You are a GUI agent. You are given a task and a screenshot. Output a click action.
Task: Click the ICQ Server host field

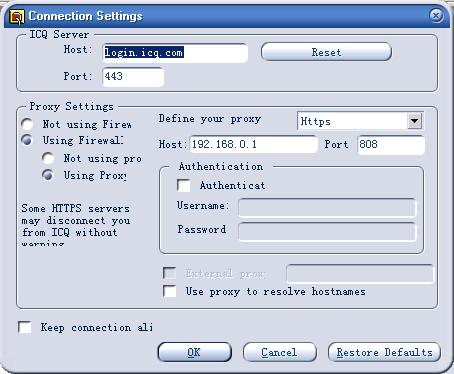(x=175, y=53)
